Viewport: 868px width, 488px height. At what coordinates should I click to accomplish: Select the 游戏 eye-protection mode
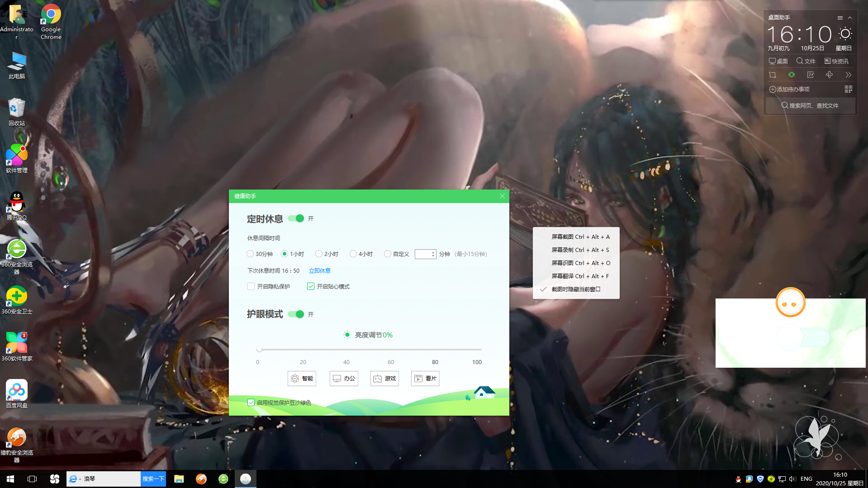(384, 379)
